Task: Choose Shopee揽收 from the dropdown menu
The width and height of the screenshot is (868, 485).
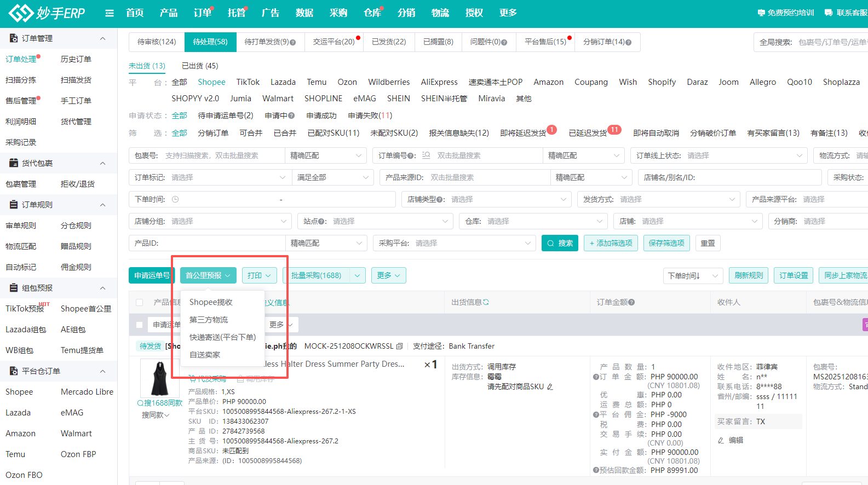Action: 211,302
